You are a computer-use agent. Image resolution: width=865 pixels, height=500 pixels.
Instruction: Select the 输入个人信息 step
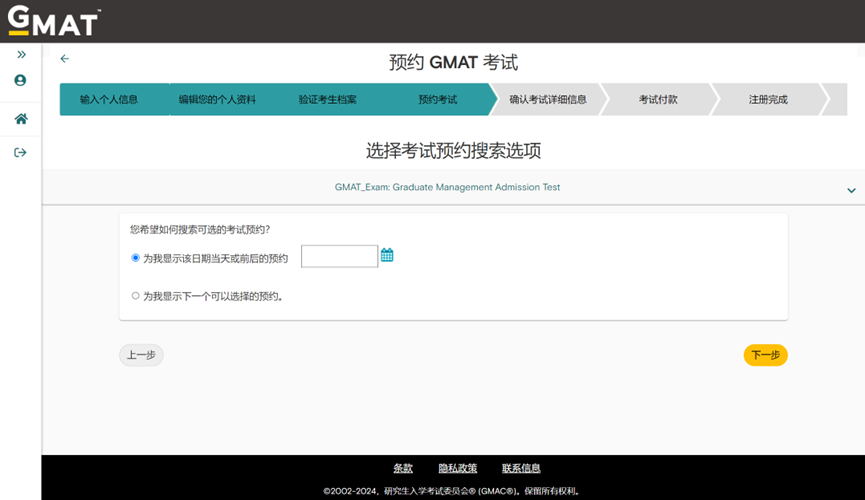tap(109, 99)
